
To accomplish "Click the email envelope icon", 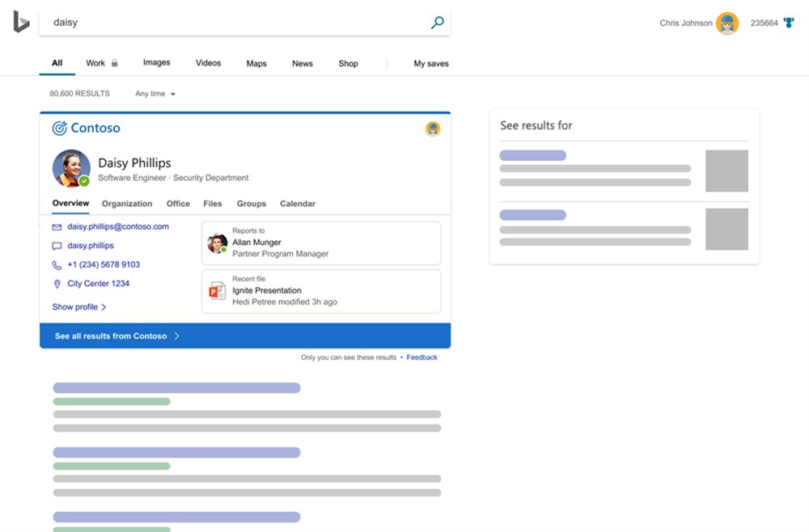I will coord(57,227).
